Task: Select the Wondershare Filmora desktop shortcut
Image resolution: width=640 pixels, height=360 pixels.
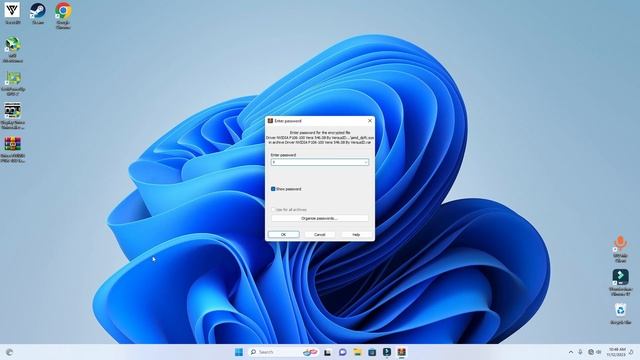Action: 620,282
